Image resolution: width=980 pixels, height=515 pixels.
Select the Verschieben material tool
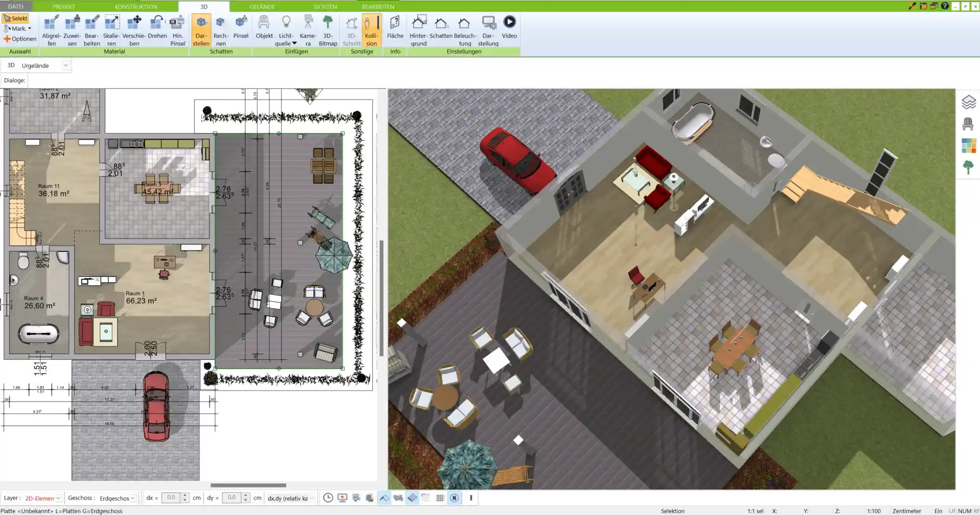click(x=134, y=31)
